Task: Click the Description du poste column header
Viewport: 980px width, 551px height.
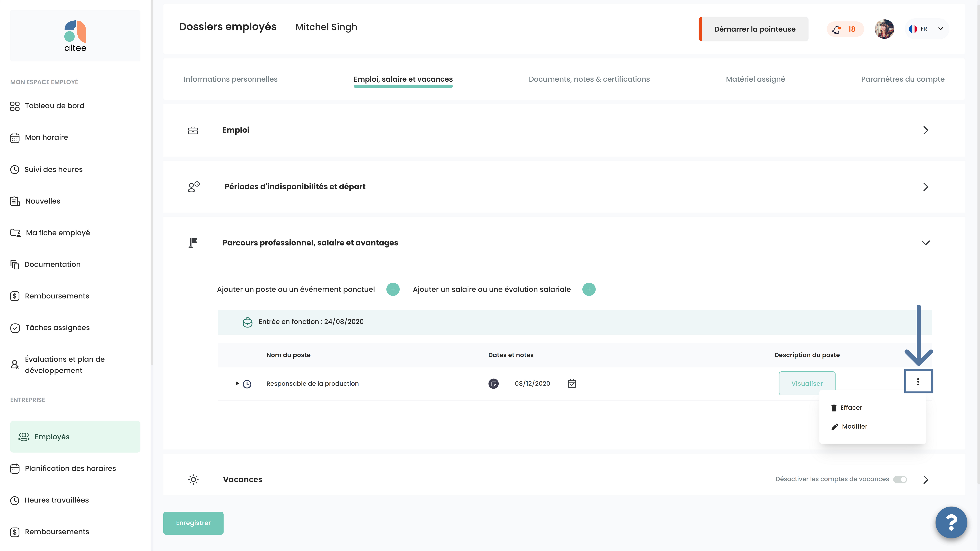Action: coord(807,355)
